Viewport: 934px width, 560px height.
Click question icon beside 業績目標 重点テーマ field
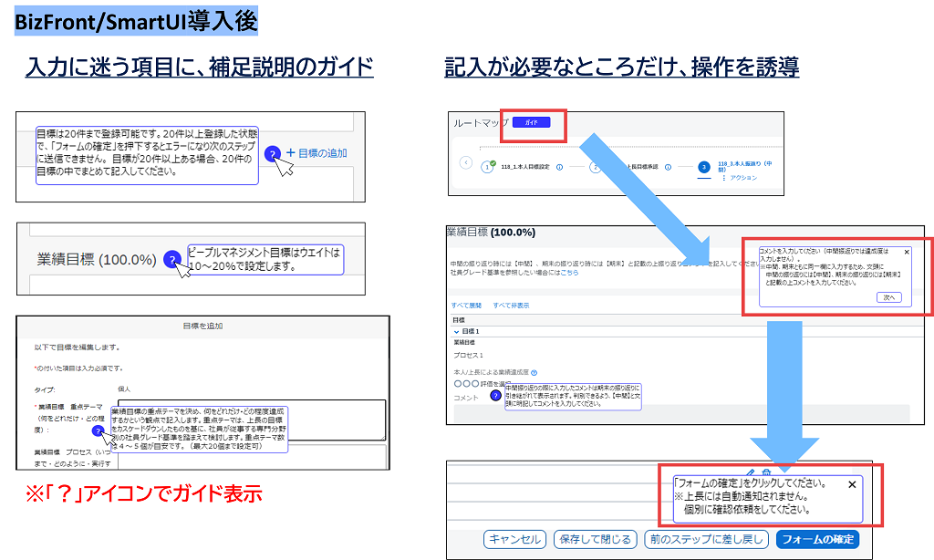click(x=99, y=430)
